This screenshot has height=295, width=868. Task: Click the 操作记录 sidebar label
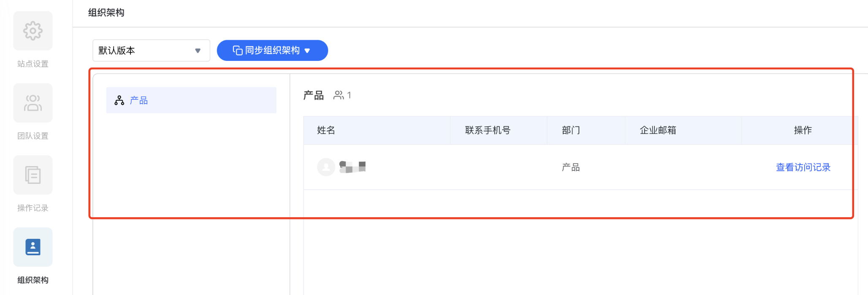tap(33, 208)
